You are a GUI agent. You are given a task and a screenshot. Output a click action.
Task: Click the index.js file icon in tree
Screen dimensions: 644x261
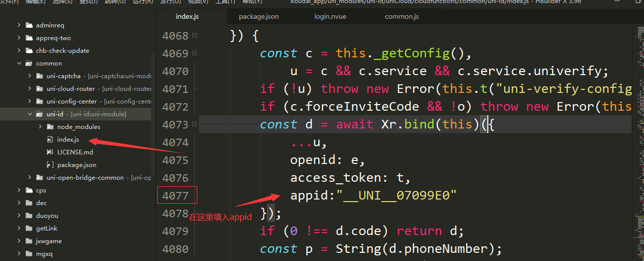[x=50, y=140]
